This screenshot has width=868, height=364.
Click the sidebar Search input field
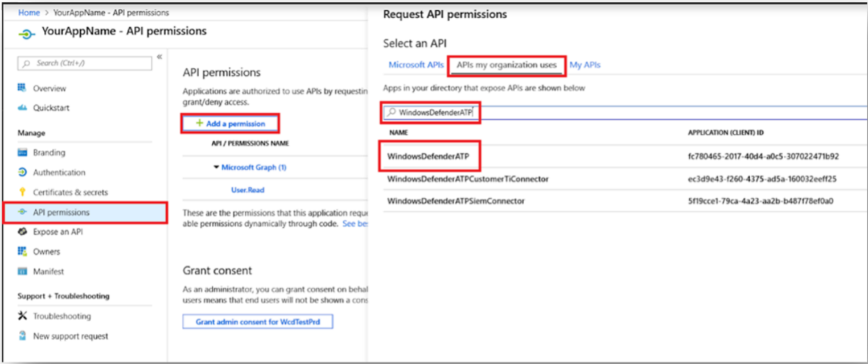pyautogui.click(x=85, y=63)
